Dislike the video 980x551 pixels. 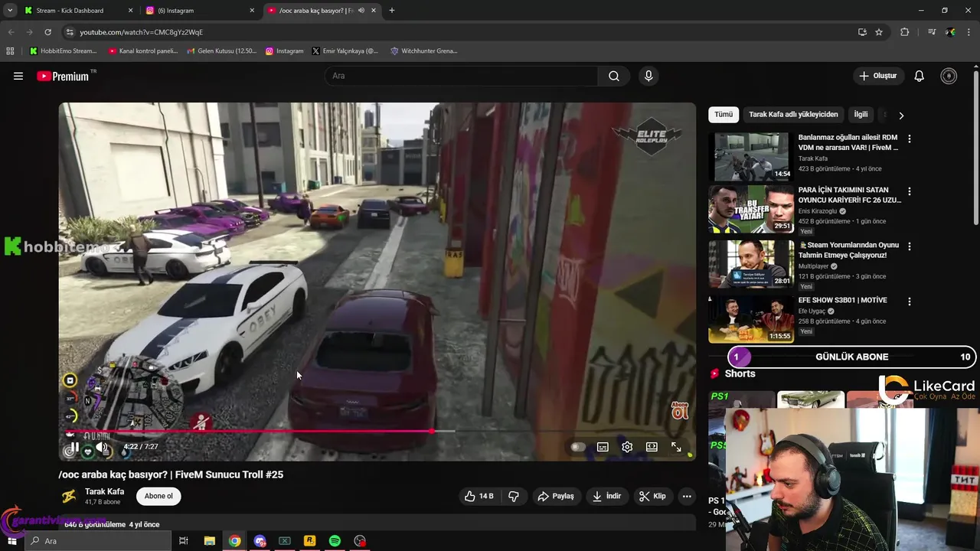coord(514,496)
